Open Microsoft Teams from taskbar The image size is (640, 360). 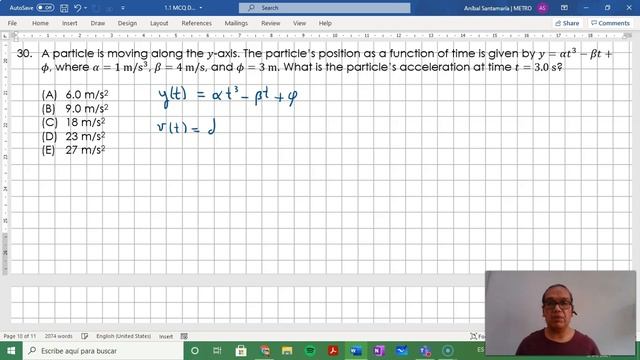(x=424, y=351)
